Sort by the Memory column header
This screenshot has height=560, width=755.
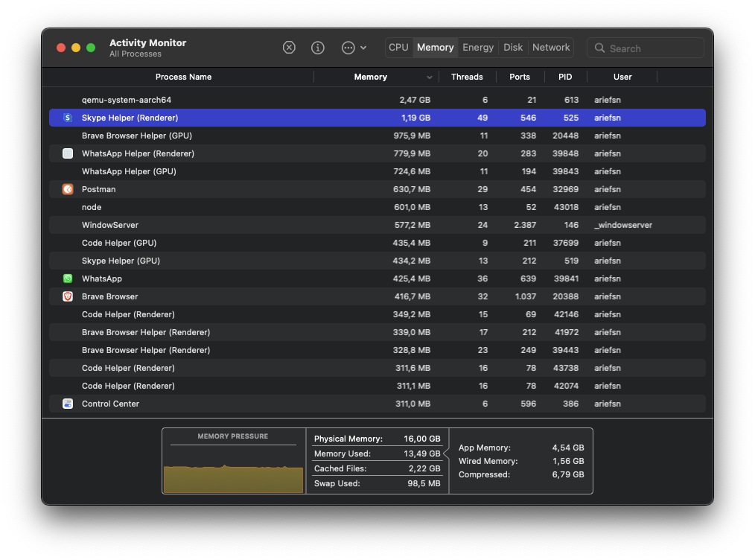click(370, 77)
